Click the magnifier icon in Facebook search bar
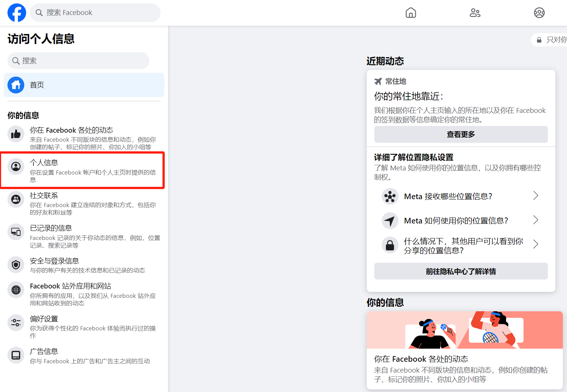The height and width of the screenshot is (392, 567). [x=39, y=13]
